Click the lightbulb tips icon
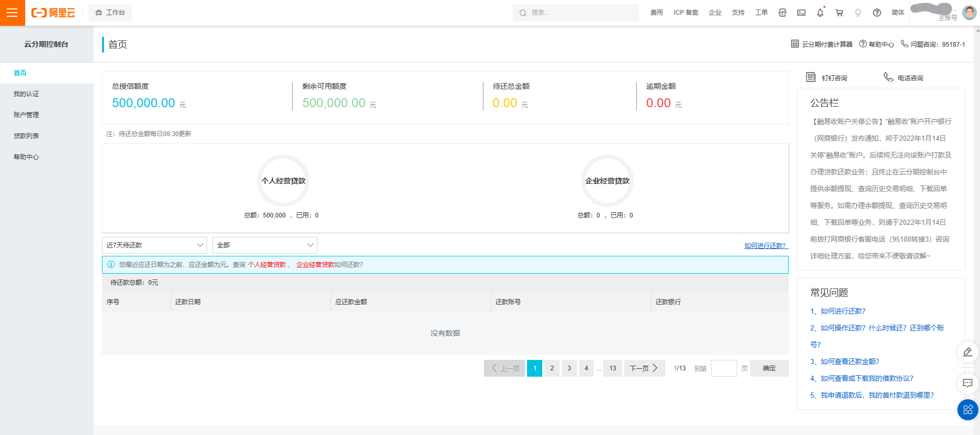The width and height of the screenshot is (980, 435). pos(858,13)
